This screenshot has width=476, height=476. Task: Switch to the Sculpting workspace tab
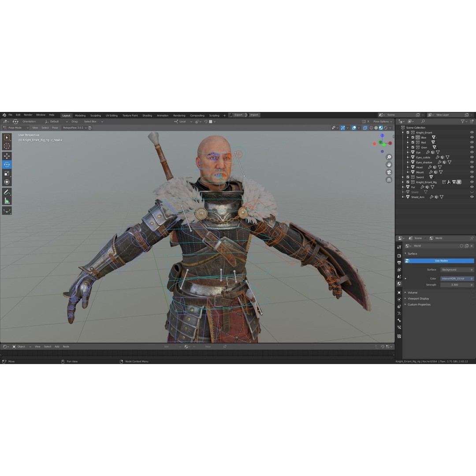pos(96,115)
